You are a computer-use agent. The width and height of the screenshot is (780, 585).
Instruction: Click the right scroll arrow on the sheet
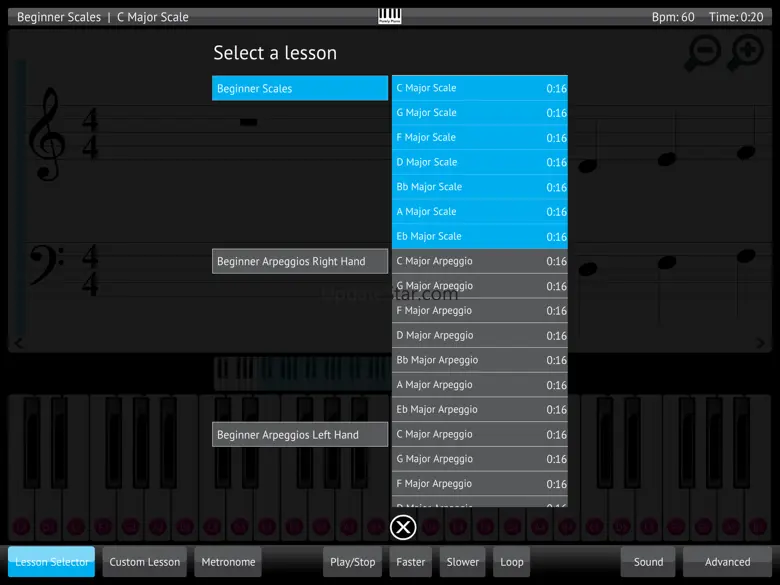[x=761, y=343]
